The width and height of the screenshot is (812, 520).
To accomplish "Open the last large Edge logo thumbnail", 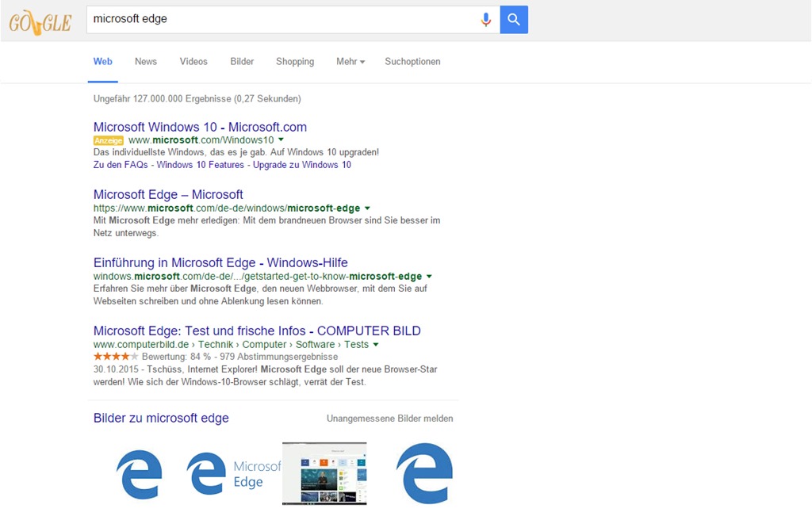I will point(425,473).
